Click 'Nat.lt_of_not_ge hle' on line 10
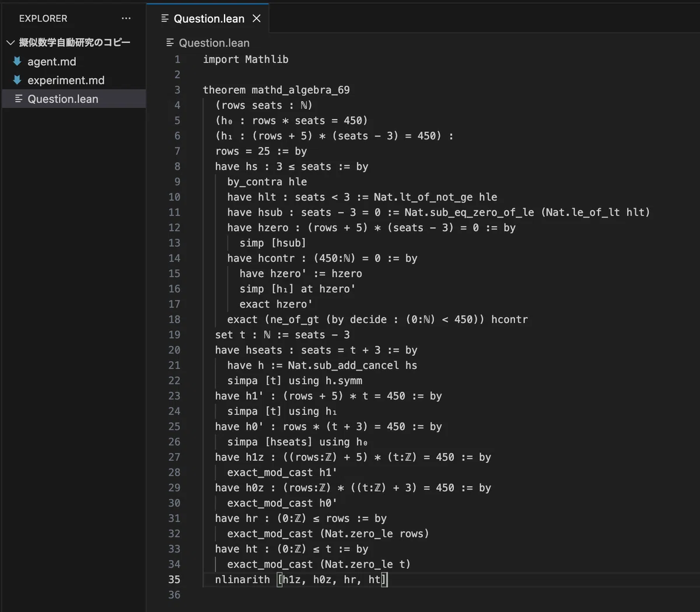The width and height of the screenshot is (700, 612). pyautogui.click(x=436, y=197)
